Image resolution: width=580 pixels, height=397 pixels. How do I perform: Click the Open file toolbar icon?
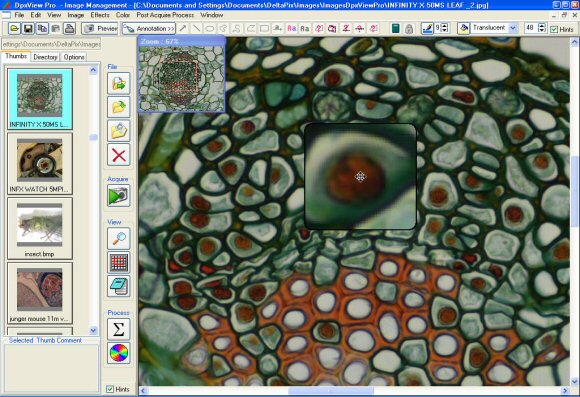click(14, 28)
